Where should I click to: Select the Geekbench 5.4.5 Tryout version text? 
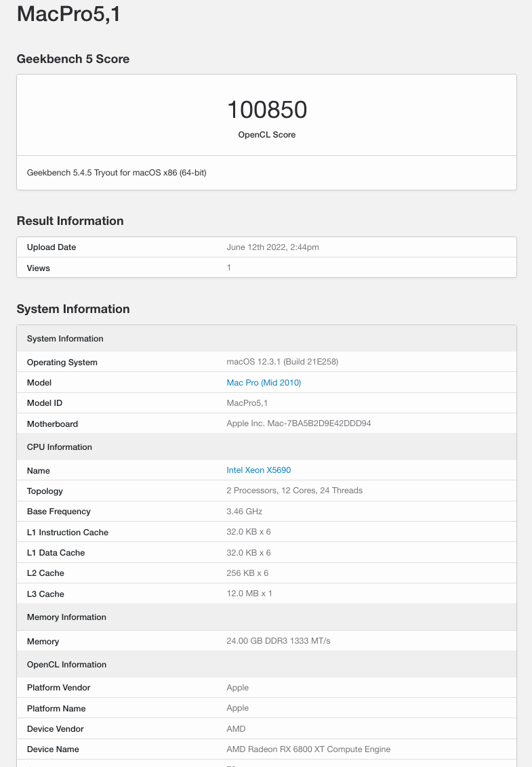(x=117, y=173)
